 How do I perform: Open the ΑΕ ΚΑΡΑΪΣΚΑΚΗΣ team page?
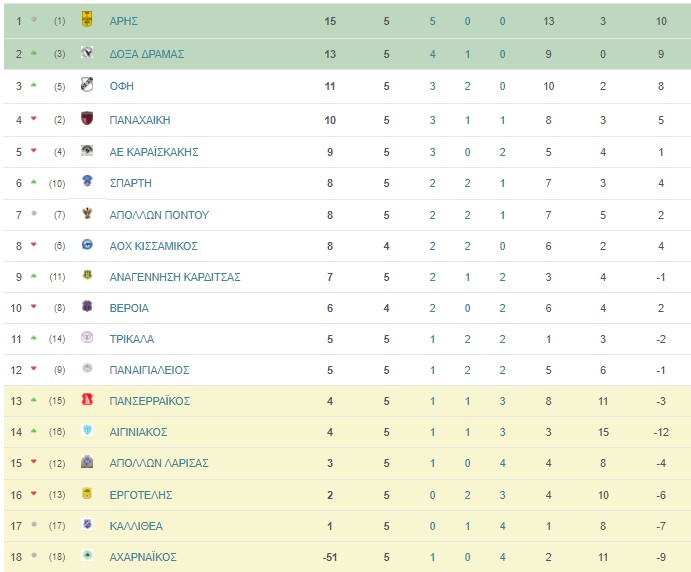point(154,152)
